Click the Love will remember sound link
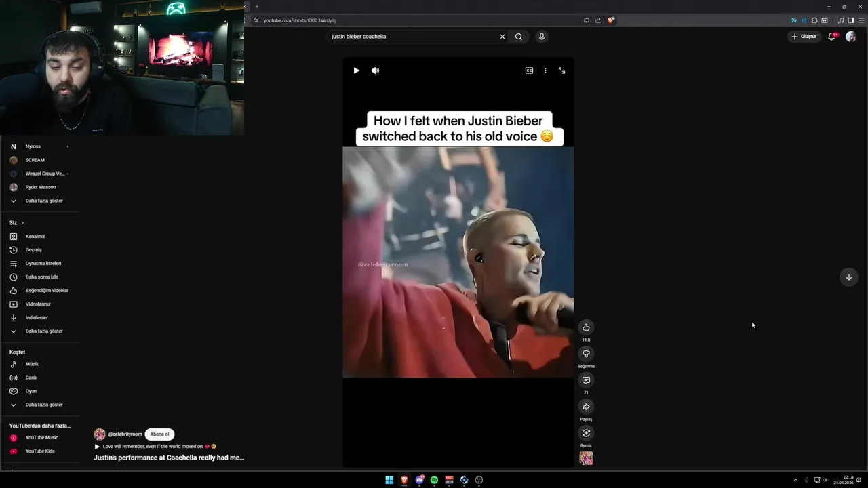The width and height of the screenshot is (868, 488). click(x=155, y=447)
